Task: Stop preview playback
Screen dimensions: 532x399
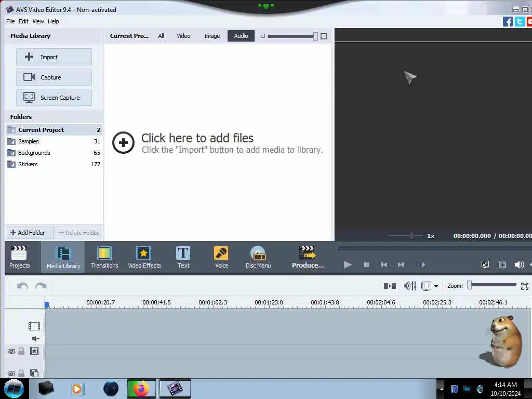Action: pos(366,264)
